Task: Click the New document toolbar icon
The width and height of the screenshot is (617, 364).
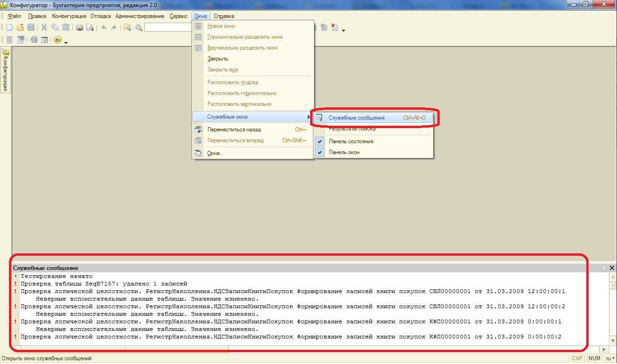Action: click(x=9, y=27)
